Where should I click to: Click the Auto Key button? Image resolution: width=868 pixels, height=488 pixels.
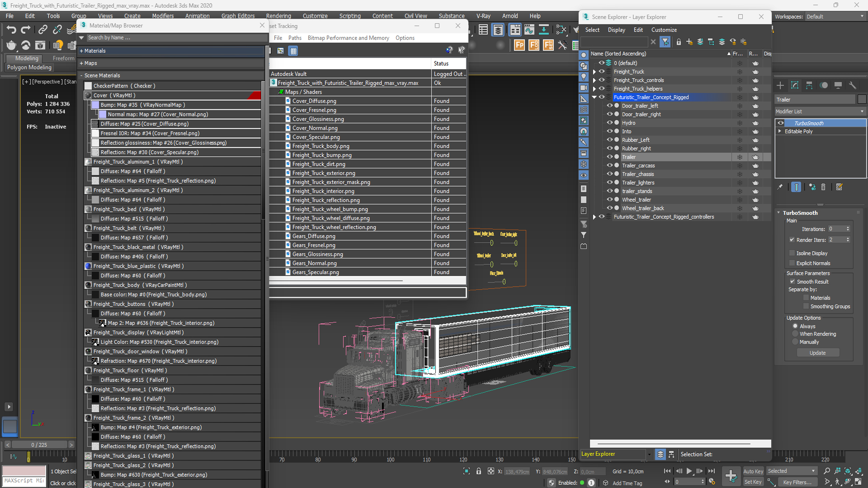point(753,471)
